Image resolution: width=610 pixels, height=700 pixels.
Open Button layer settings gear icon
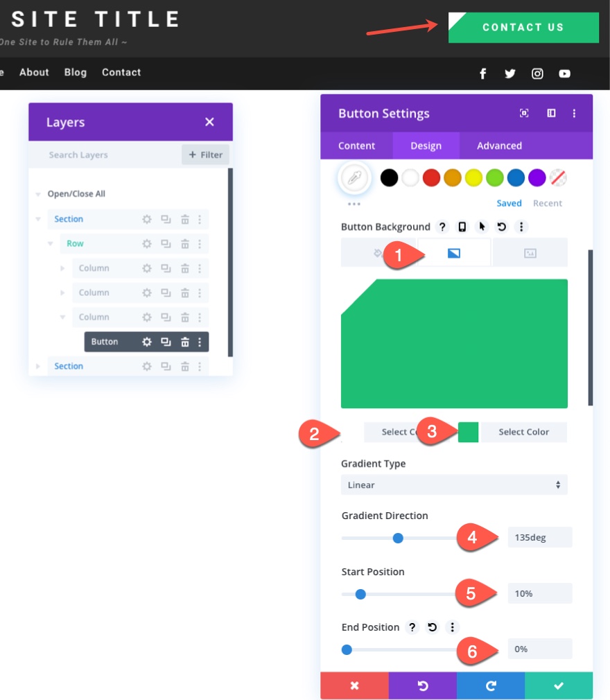pyautogui.click(x=147, y=342)
